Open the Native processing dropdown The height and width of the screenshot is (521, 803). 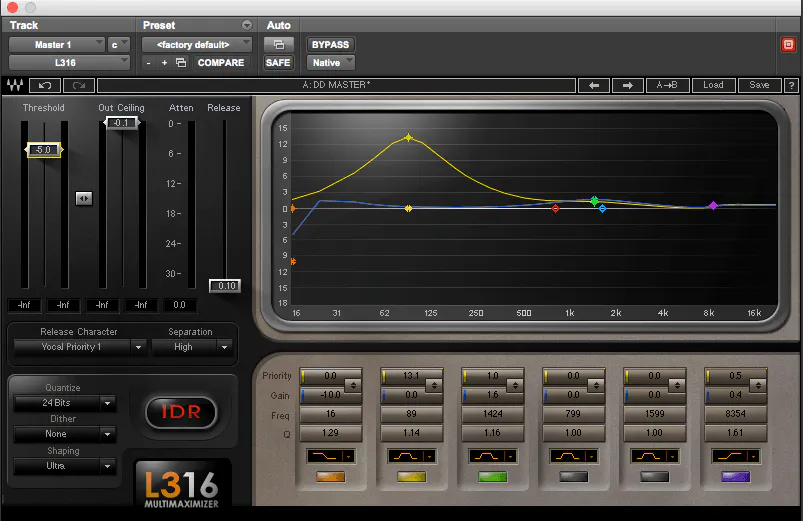(330, 62)
